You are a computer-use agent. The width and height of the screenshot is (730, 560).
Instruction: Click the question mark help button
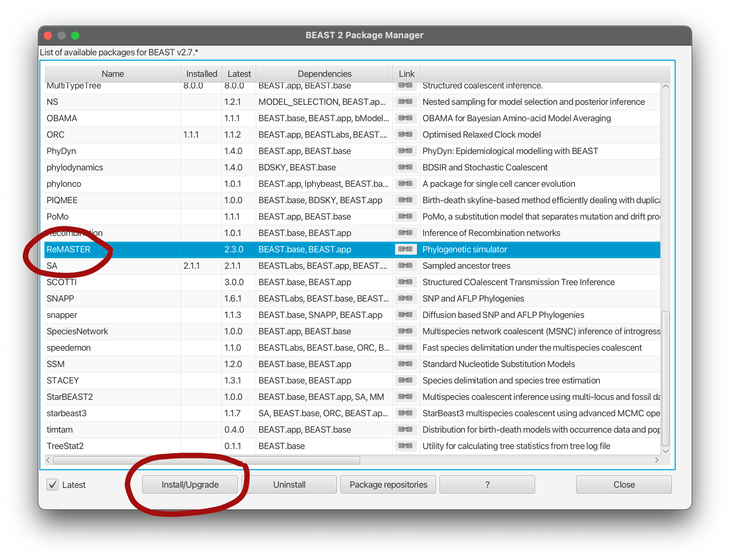[x=487, y=485]
